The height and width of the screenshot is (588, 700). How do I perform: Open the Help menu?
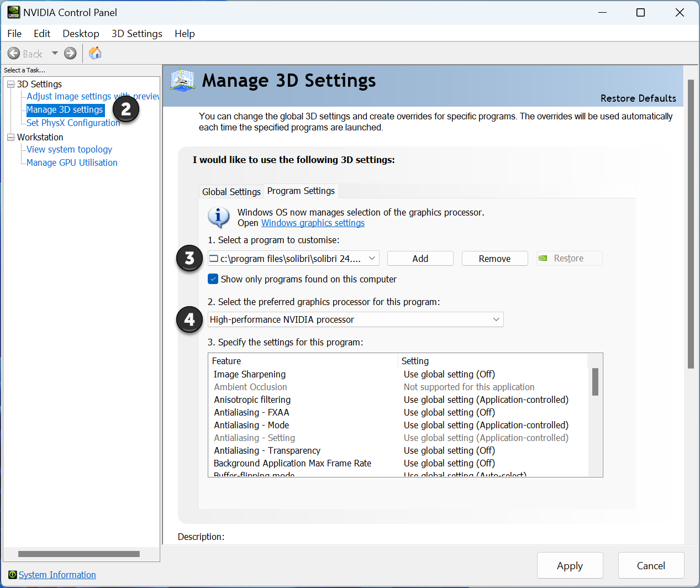[185, 34]
